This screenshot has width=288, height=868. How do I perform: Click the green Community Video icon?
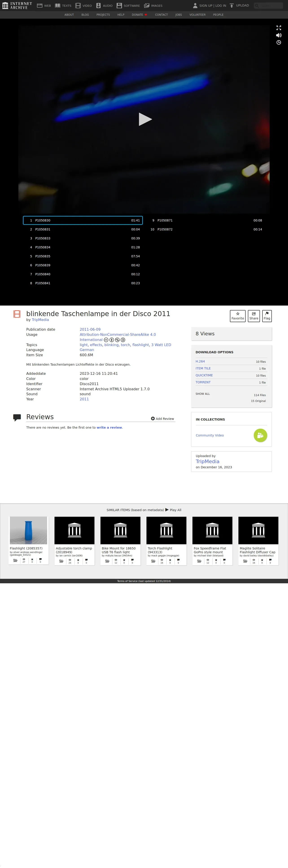click(x=260, y=436)
